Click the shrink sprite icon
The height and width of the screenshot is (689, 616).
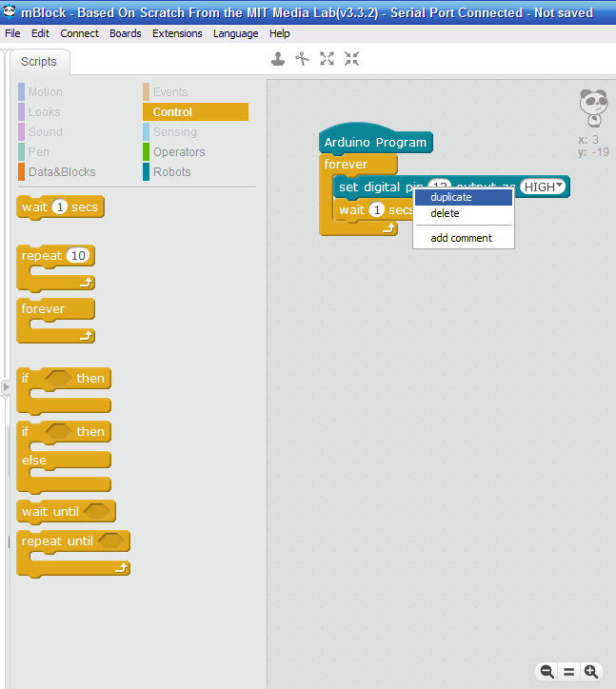[351, 58]
